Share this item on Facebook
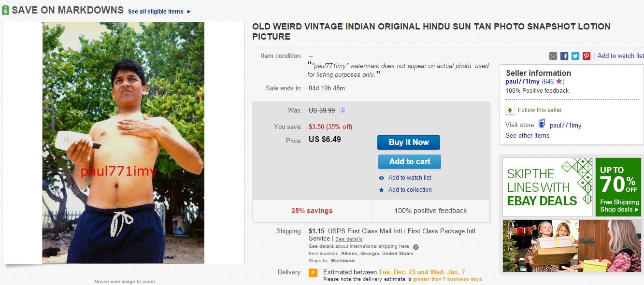Screen dimensions: 644x285 click(564, 56)
